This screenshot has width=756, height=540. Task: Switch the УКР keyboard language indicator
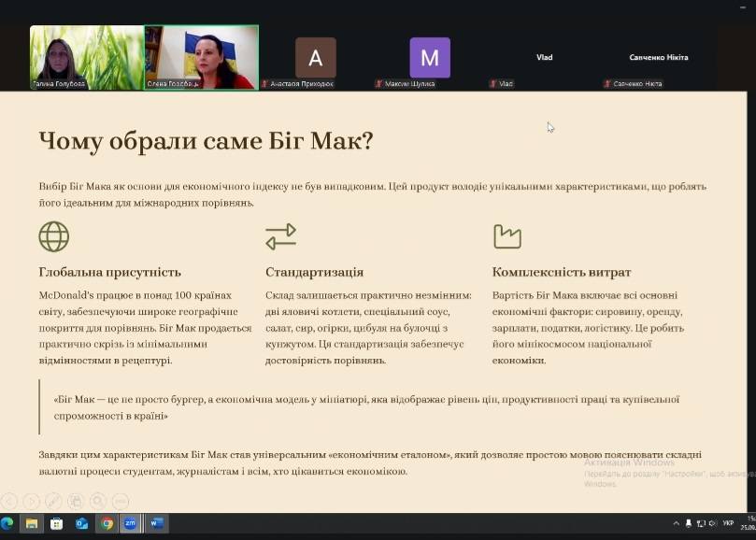[x=728, y=523]
